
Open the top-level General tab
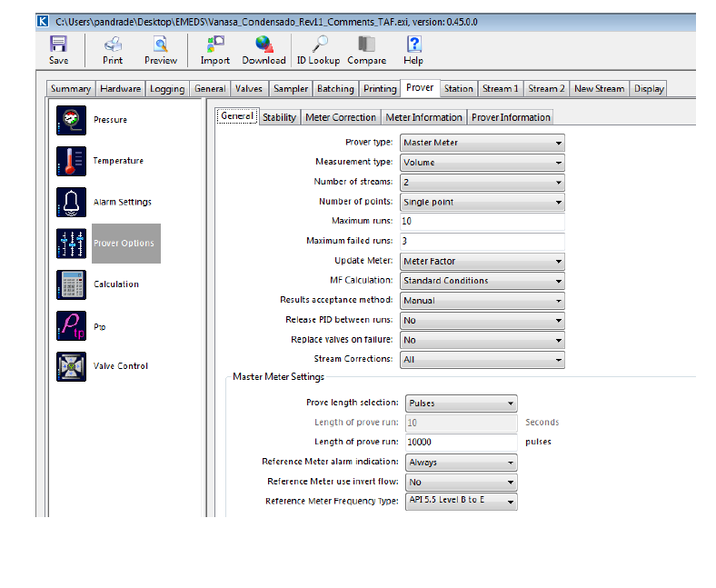(210, 89)
